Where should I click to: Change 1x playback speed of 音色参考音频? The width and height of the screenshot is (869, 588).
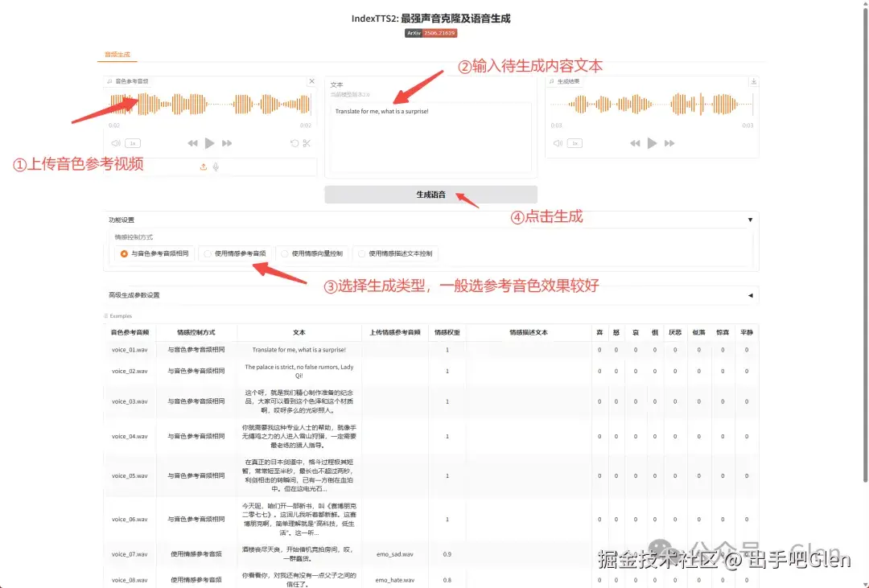coord(133,143)
